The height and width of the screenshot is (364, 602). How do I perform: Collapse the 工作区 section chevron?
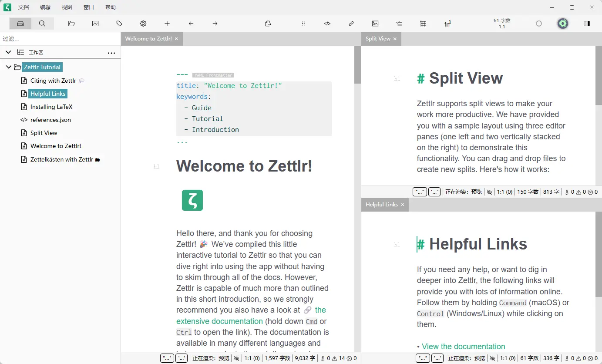click(x=8, y=52)
